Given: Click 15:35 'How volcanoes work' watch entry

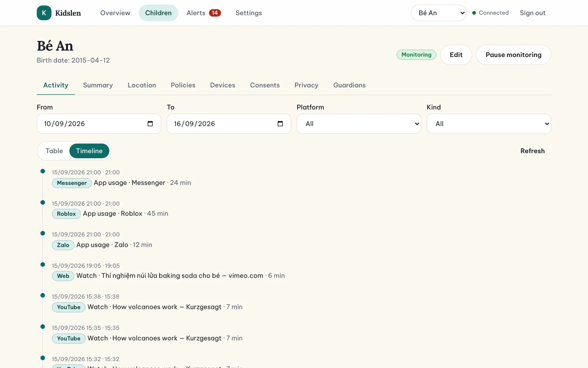Looking at the screenshot, I should tap(165, 339).
